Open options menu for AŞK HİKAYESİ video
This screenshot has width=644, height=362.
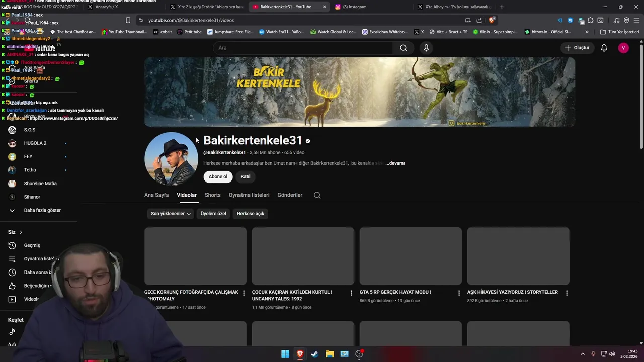(x=567, y=293)
